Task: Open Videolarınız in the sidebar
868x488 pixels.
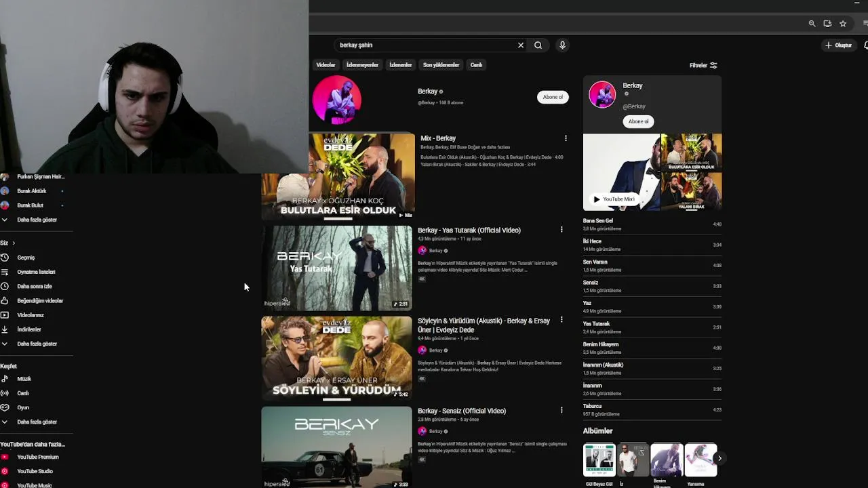Action: (37, 315)
